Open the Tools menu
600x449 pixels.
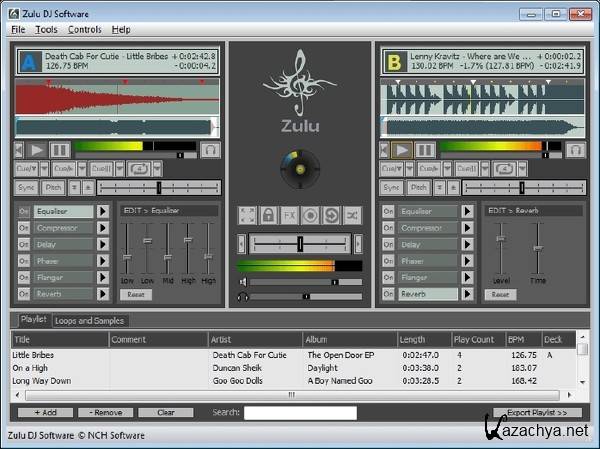pyautogui.click(x=46, y=30)
